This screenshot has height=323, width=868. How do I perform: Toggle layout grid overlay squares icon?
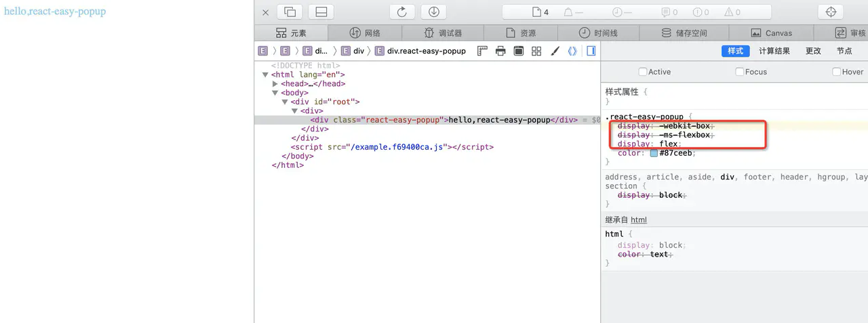(536, 51)
